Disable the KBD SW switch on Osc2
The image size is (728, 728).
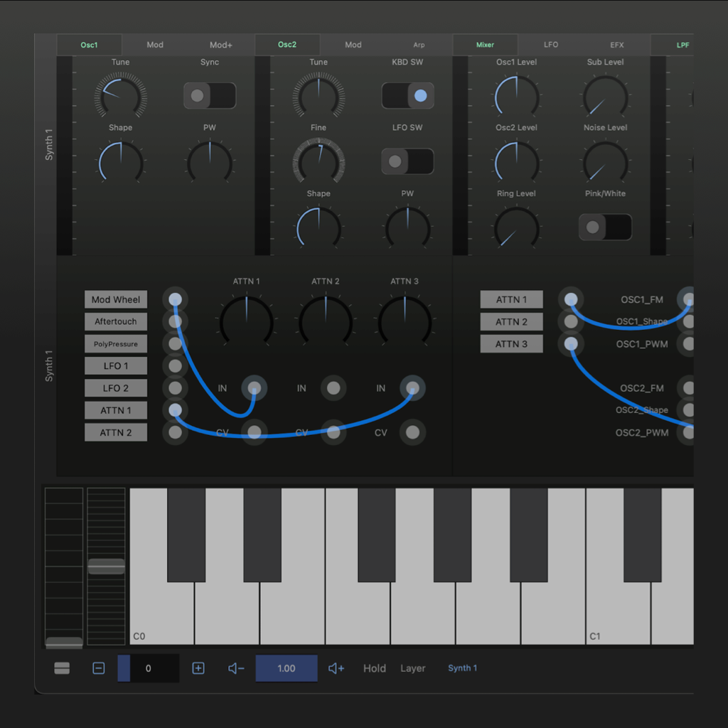tap(407, 95)
